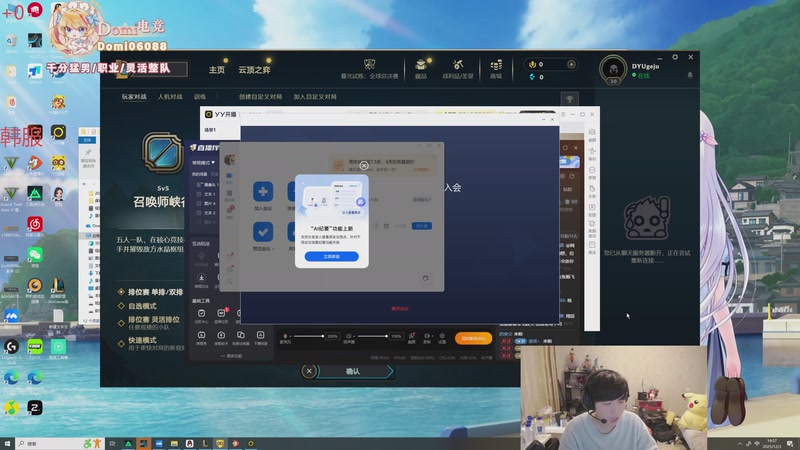The image size is (800, 450).
Task: Click 加入自定义对局 link
Action: pyautogui.click(x=315, y=96)
